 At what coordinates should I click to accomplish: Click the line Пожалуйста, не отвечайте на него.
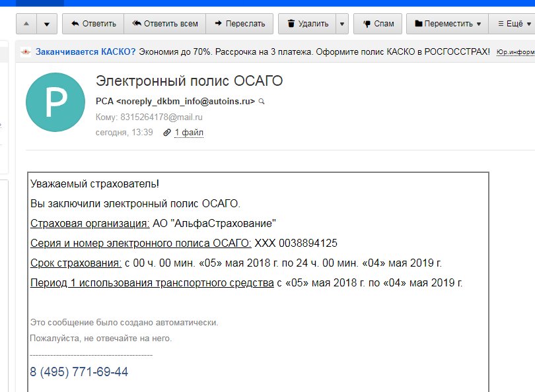click(x=101, y=339)
